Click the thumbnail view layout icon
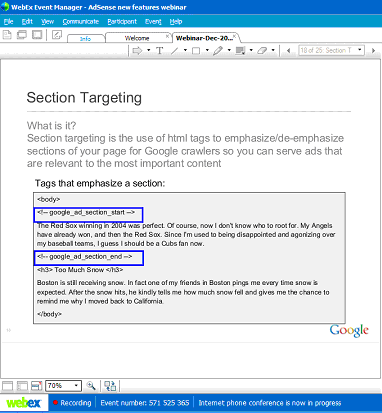 pos(22,386)
